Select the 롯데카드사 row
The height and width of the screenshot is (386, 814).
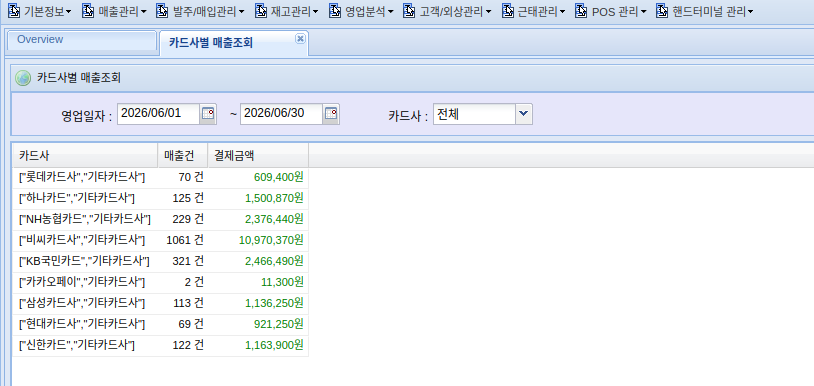tap(160, 177)
